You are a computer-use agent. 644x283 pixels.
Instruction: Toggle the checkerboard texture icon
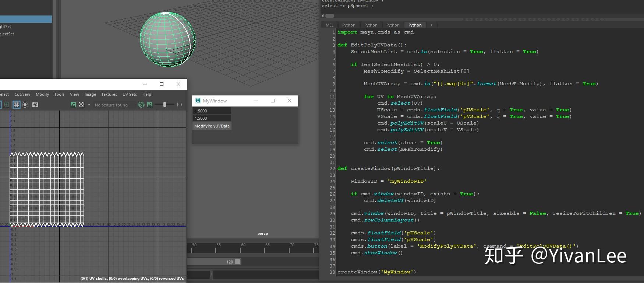click(x=82, y=105)
